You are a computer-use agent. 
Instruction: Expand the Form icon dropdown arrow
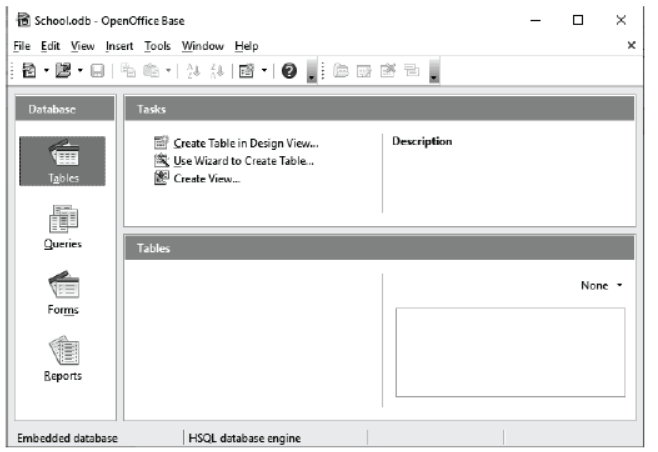[x=264, y=71]
